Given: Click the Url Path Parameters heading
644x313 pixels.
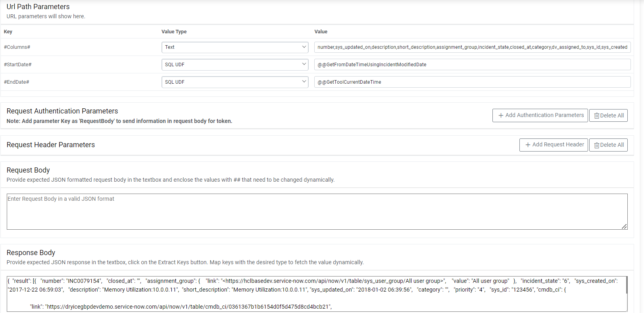Looking at the screenshot, I should tap(38, 7).
